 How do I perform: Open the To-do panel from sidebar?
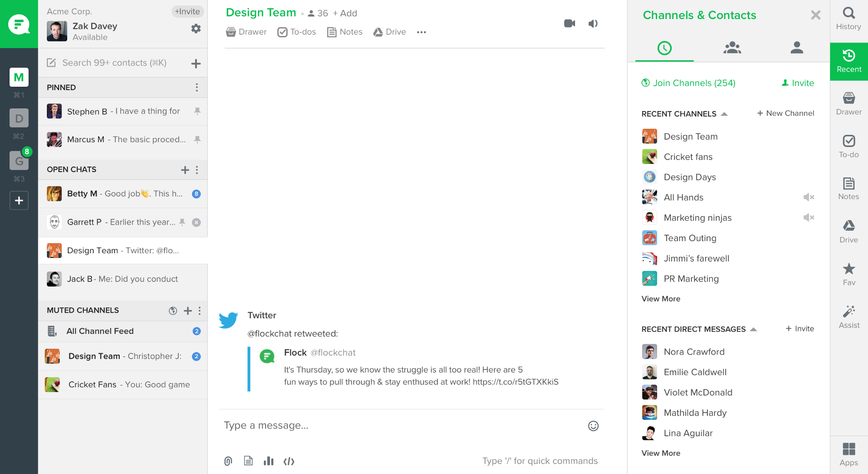(x=849, y=147)
